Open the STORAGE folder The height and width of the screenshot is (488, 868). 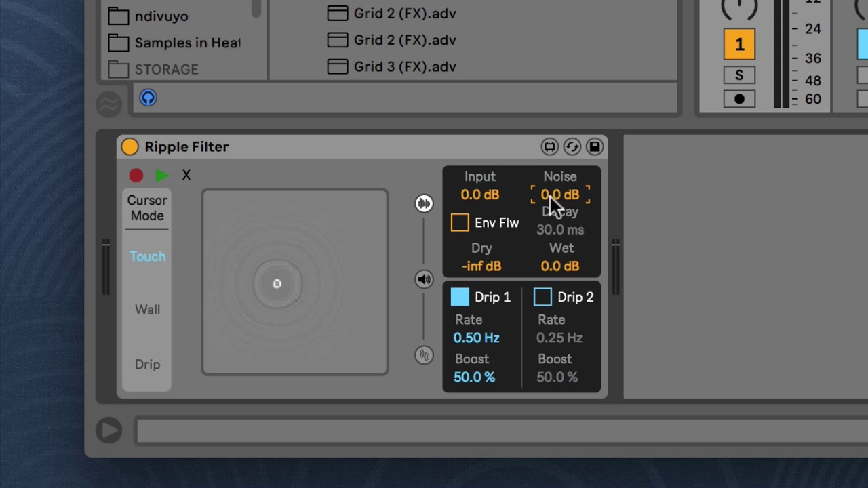[x=153, y=69]
